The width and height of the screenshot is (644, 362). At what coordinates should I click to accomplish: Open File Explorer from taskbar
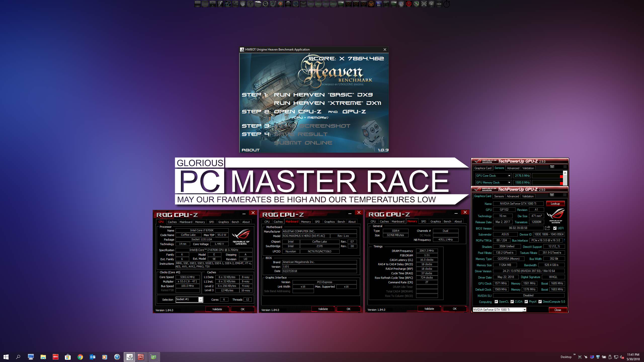coord(43,357)
